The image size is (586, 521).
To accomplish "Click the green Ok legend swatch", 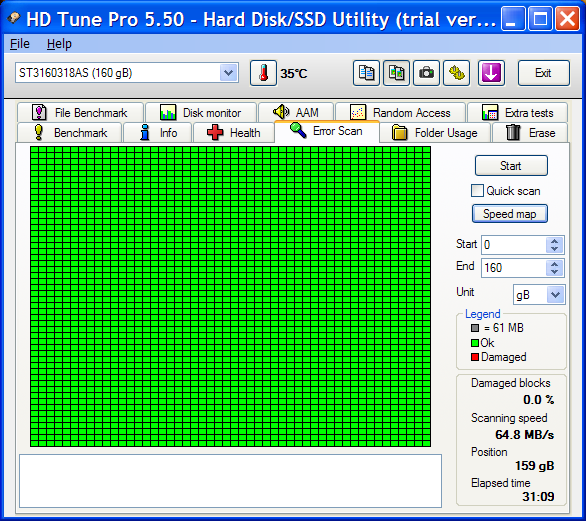I will tap(475, 343).
